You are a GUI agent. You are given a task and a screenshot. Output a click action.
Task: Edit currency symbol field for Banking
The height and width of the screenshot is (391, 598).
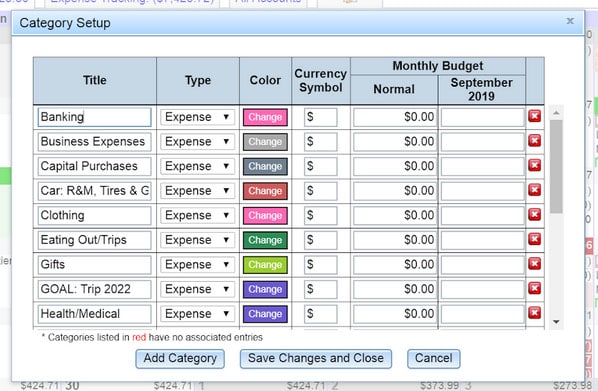[321, 117]
